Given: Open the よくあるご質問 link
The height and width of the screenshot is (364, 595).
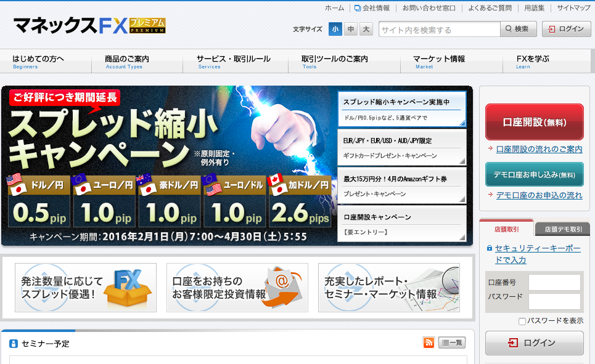Looking at the screenshot, I should click(x=490, y=8).
